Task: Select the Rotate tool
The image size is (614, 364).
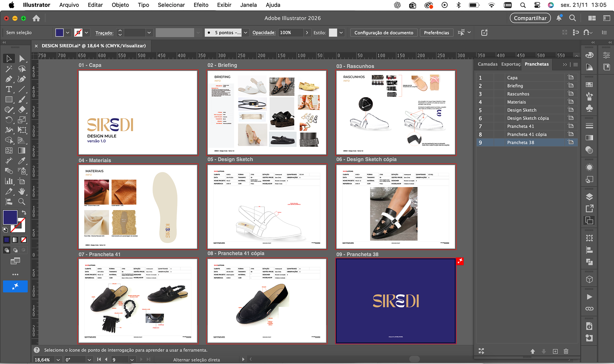Action: click(x=9, y=120)
